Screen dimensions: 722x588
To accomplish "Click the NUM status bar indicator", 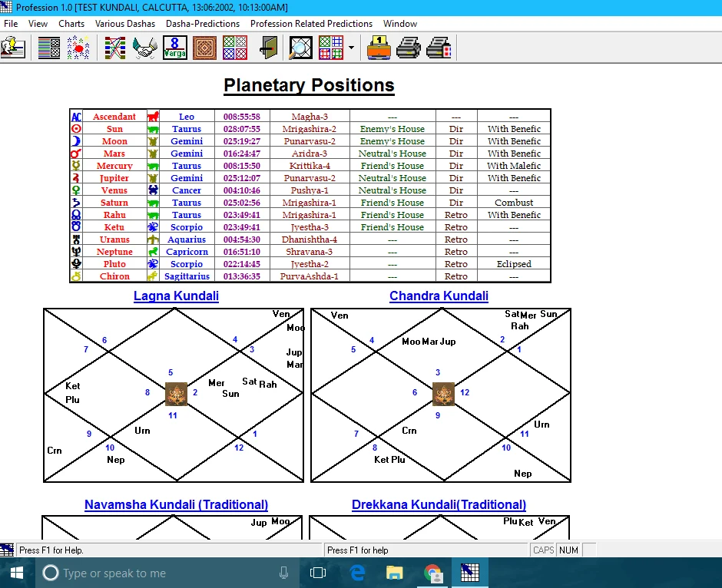I will point(568,550).
